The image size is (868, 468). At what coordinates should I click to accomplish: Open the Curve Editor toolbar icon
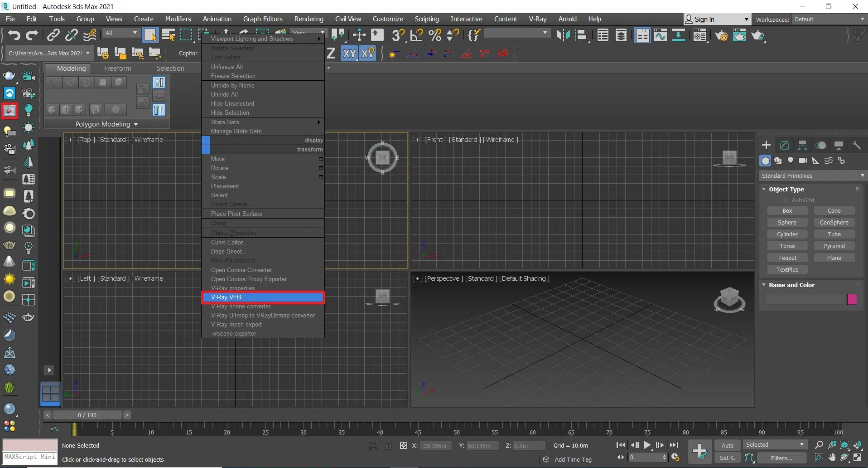pos(661,35)
